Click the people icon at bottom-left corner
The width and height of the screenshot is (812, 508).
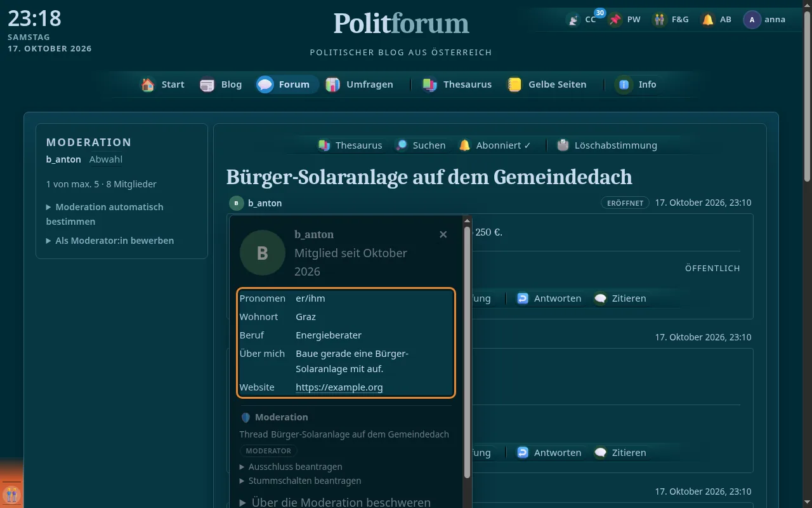tap(11, 494)
